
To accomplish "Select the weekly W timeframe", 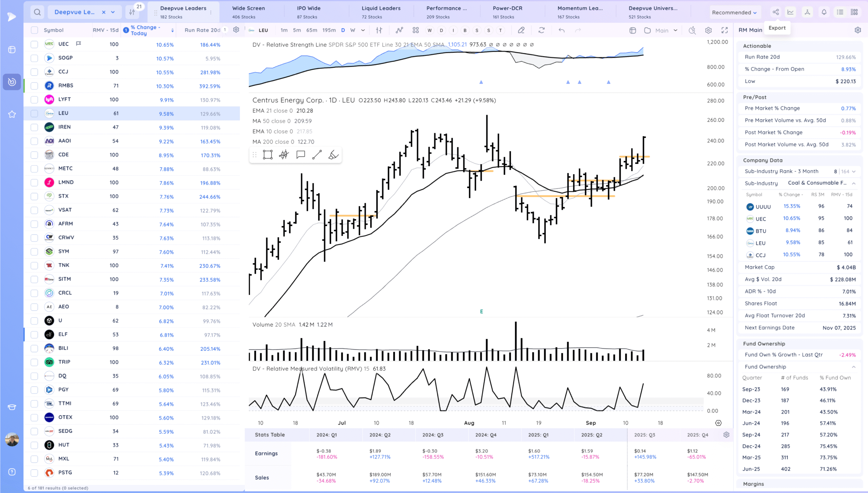I will coord(353,30).
